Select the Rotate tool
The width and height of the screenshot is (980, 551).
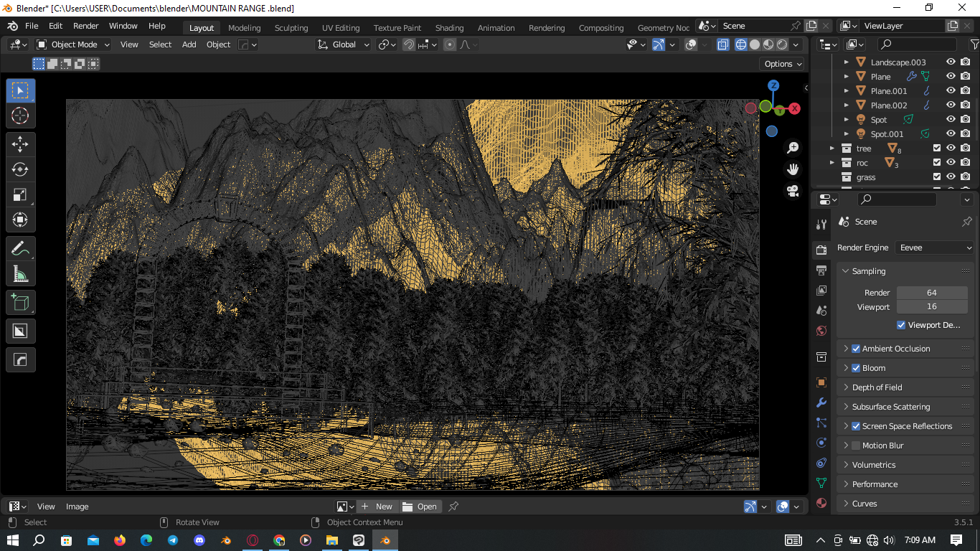(x=20, y=169)
